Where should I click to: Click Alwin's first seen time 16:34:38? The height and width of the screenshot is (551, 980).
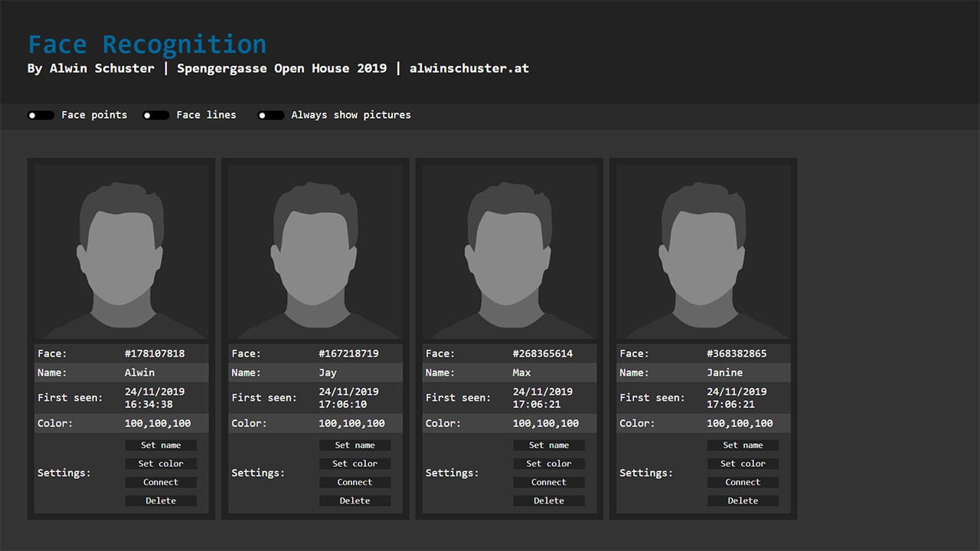tap(149, 404)
